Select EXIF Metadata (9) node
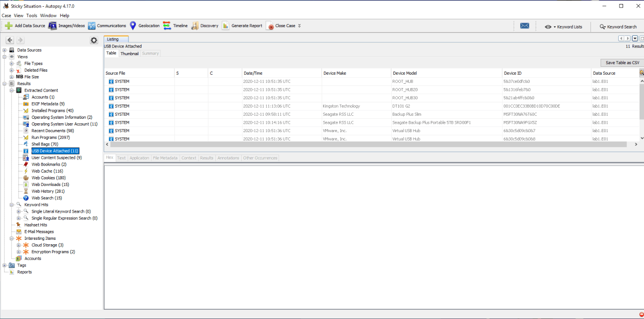The image size is (644, 319). click(48, 104)
